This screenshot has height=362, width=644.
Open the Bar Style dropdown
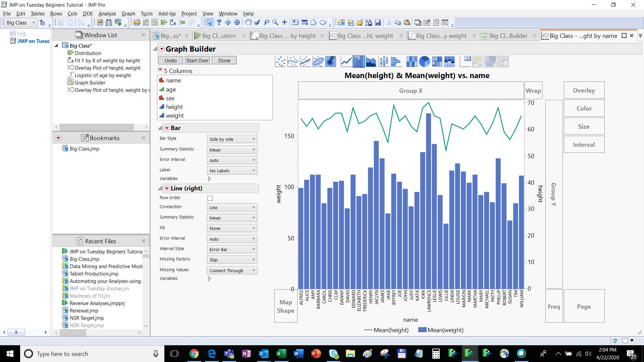coord(232,139)
